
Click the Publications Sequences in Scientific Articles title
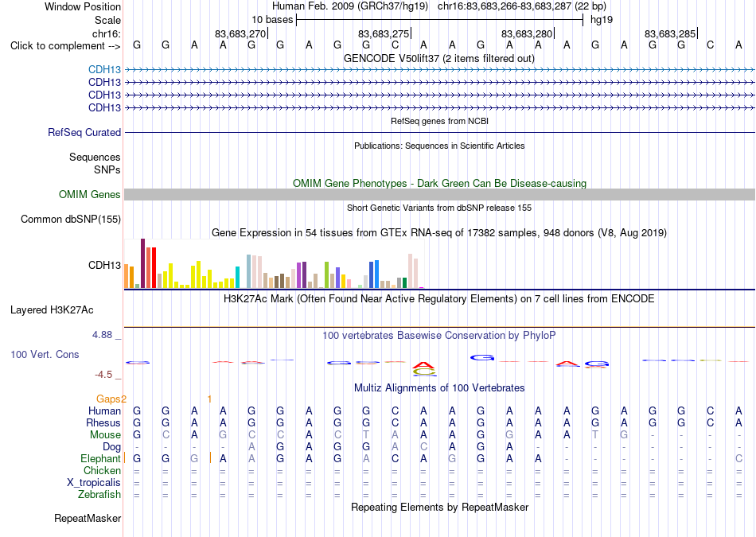point(439,146)
